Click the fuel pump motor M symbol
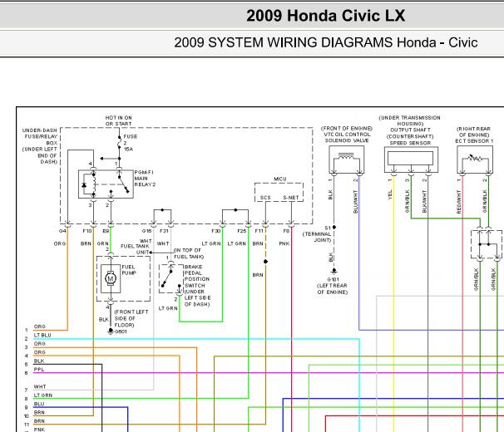 click(x=111, y=278)
